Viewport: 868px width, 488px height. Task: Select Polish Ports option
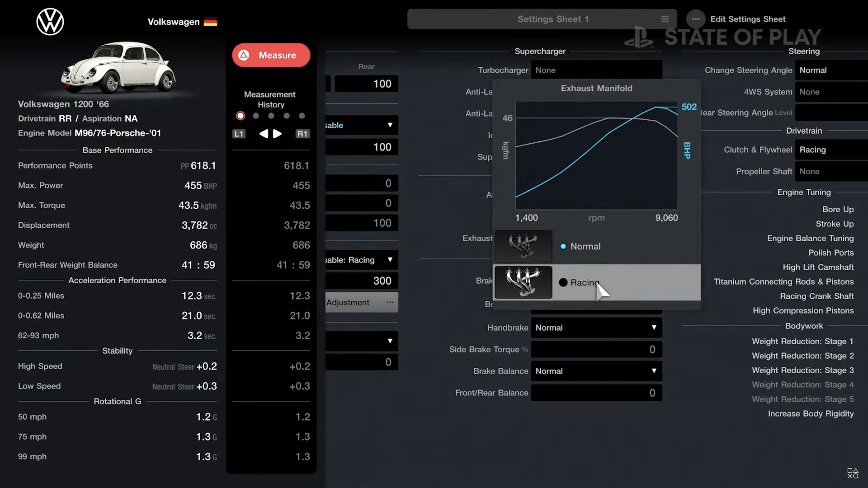pos(831,253)
